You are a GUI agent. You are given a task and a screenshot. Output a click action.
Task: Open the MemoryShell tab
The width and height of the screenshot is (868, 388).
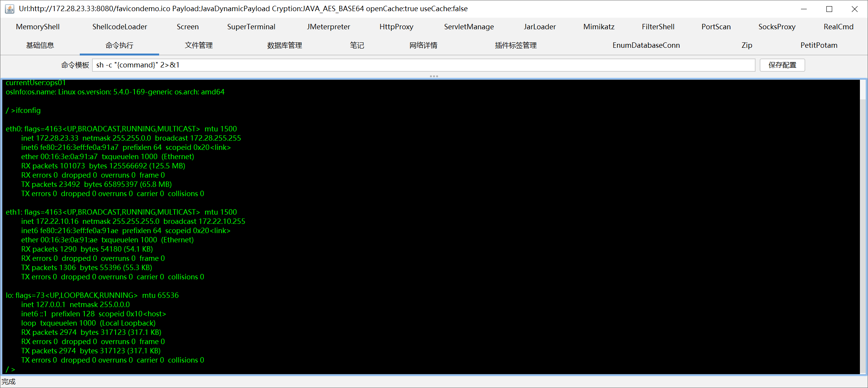pos(38,27)
